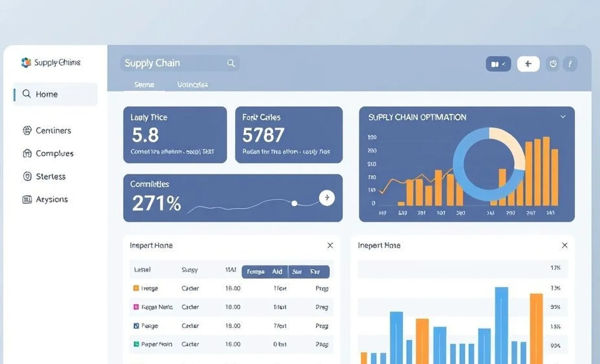The width and height of the screenshot is (600, 364).
Task: Click the Fork Cales 5787 stat card
Action: click(x=289, y=134)
